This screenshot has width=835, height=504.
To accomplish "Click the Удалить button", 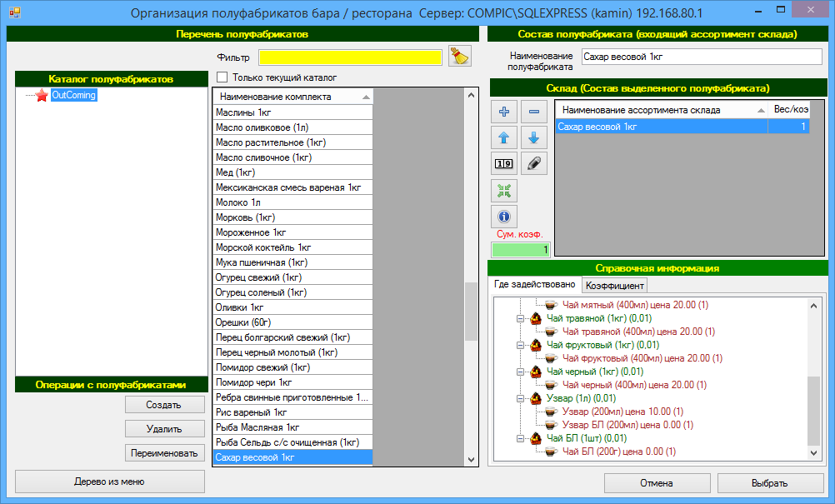I will (x=164, y=428).
